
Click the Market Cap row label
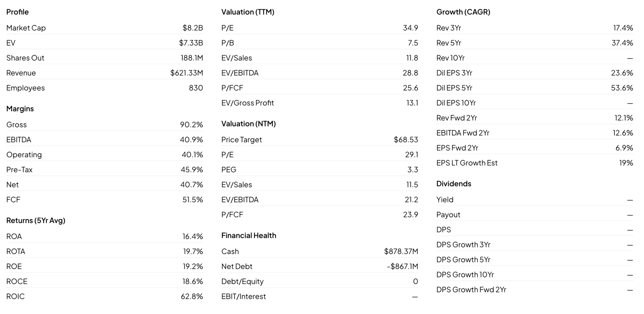click(x=26, y=28)
